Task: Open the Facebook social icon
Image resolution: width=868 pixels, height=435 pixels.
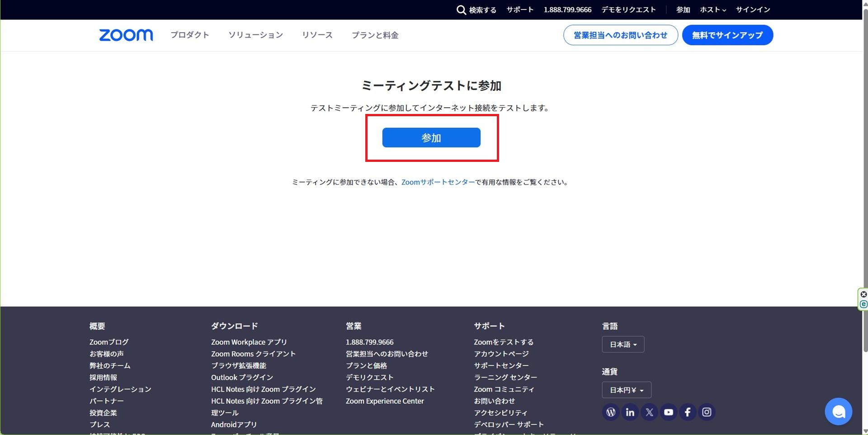Action: click(x=688, y=412)
